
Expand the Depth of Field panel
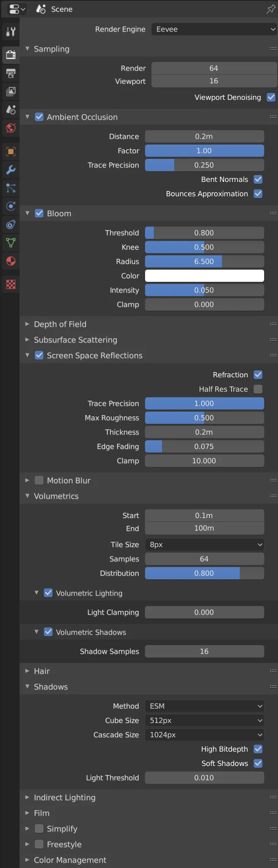[x=60, y=324]
